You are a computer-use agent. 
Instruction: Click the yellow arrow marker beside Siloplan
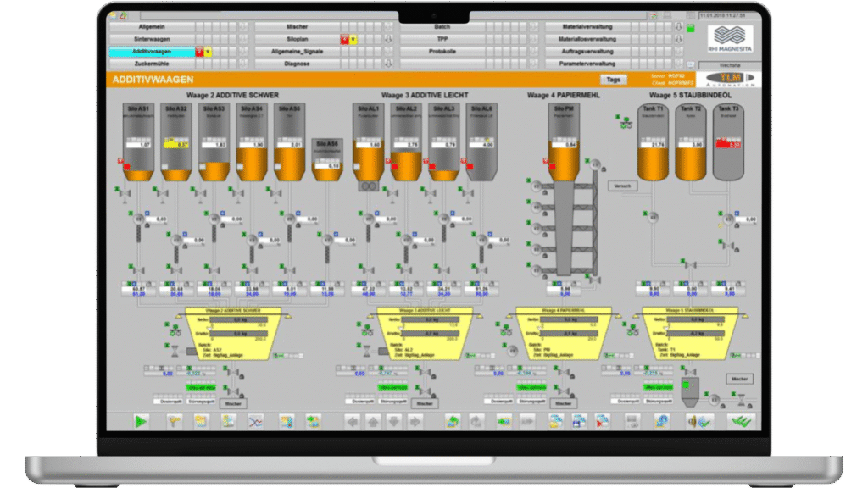tap(353, 39)
